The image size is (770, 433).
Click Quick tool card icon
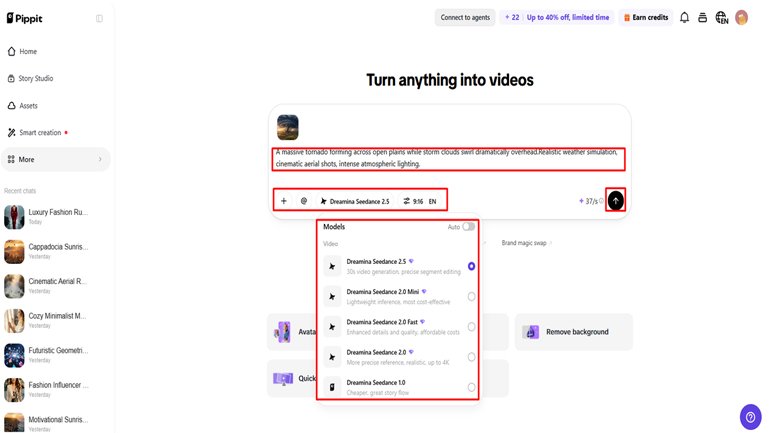click(283, 379)
